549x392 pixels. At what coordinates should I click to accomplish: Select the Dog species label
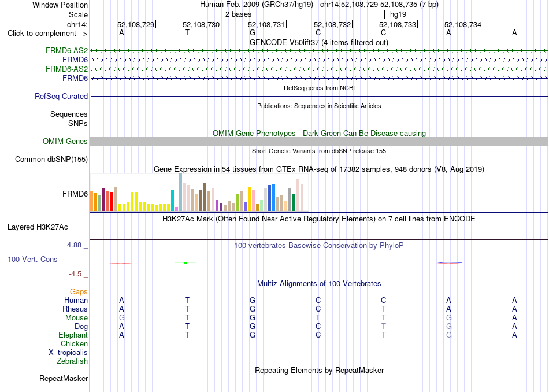pos(81,327)
